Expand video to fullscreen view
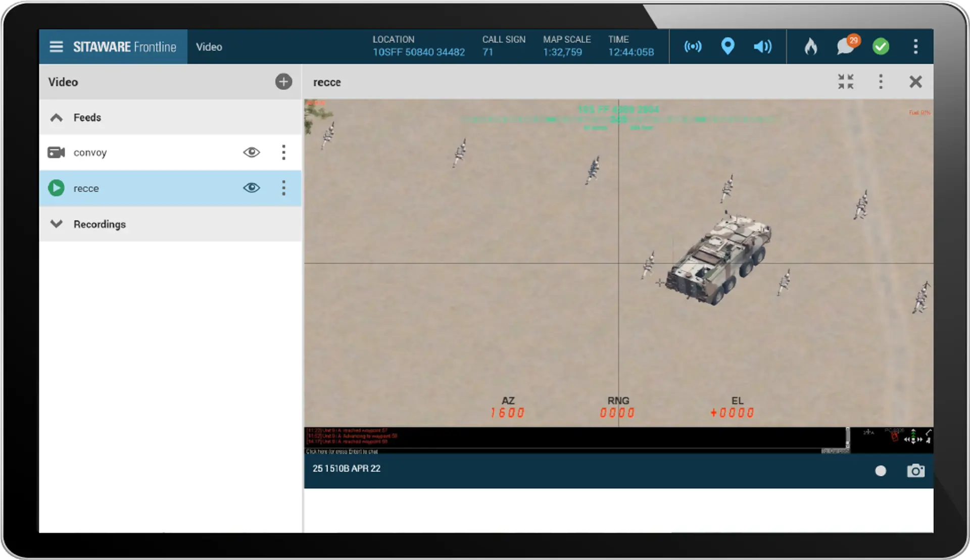This screenshot has height=560, width=970. pos(846,81)
